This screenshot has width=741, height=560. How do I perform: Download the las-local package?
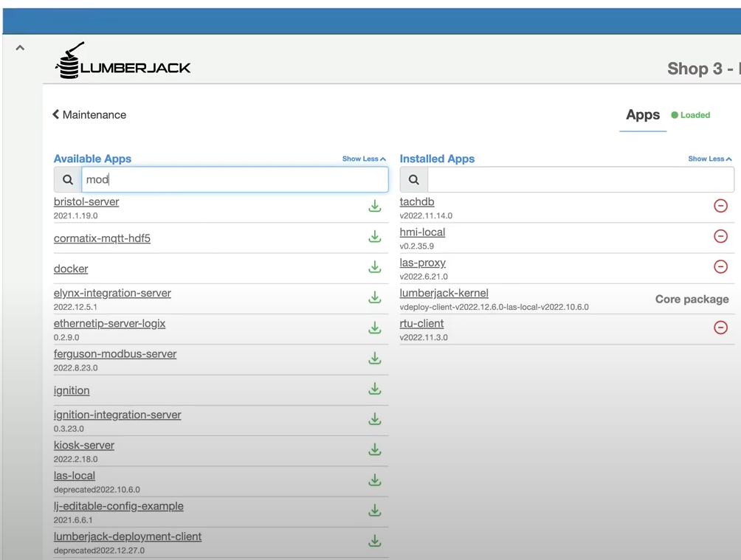pyautogui.click(x=375, y=480)
